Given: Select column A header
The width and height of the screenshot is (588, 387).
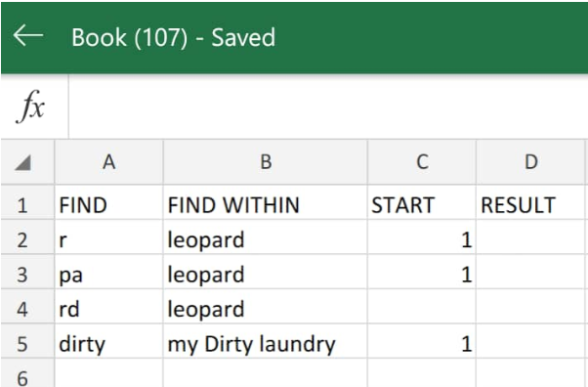Looking at the screenshot, I should tap(108, 162).
